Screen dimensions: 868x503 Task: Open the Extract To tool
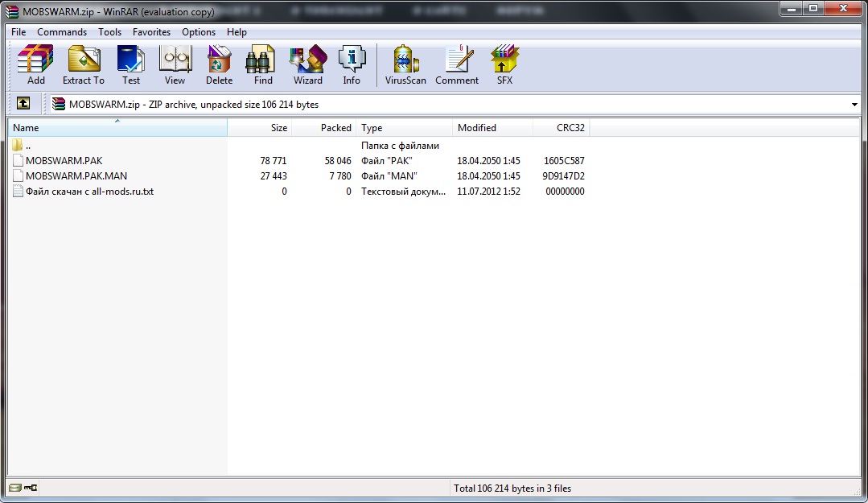84,64
